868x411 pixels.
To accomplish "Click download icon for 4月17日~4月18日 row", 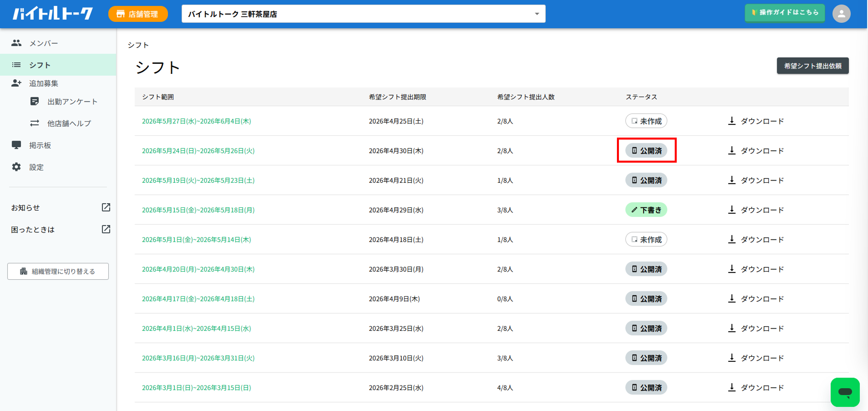I will (732, 299).
